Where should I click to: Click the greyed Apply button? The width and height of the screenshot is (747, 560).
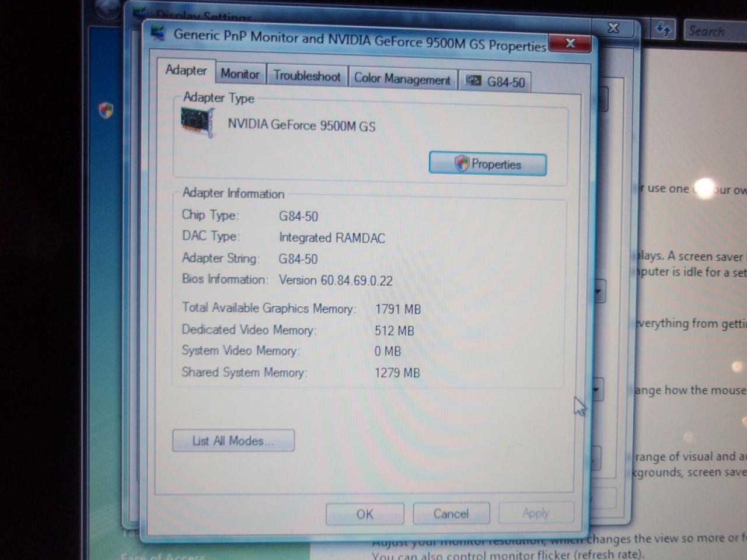click(536, 513)
